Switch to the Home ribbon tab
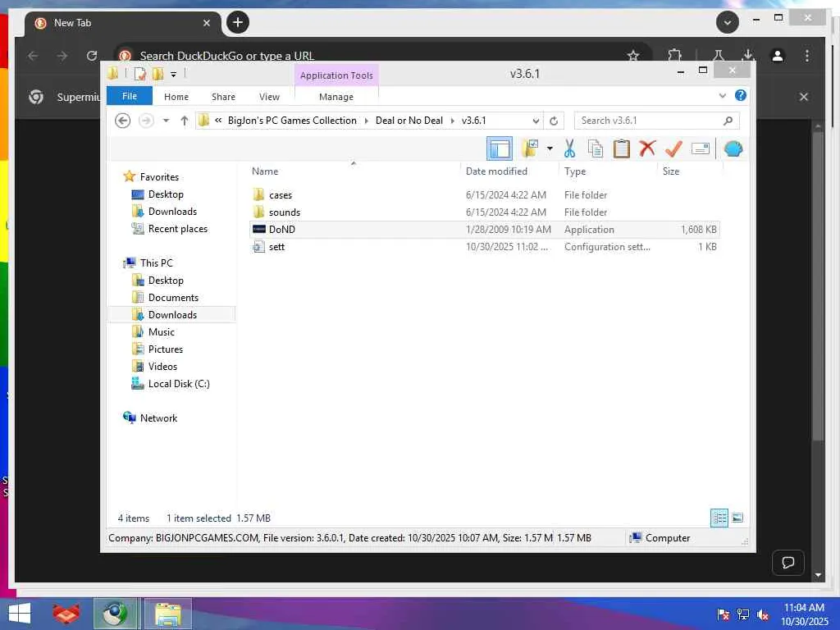This screenshot has height=630, width=840. pyautogui.click(x=176, y=97)
